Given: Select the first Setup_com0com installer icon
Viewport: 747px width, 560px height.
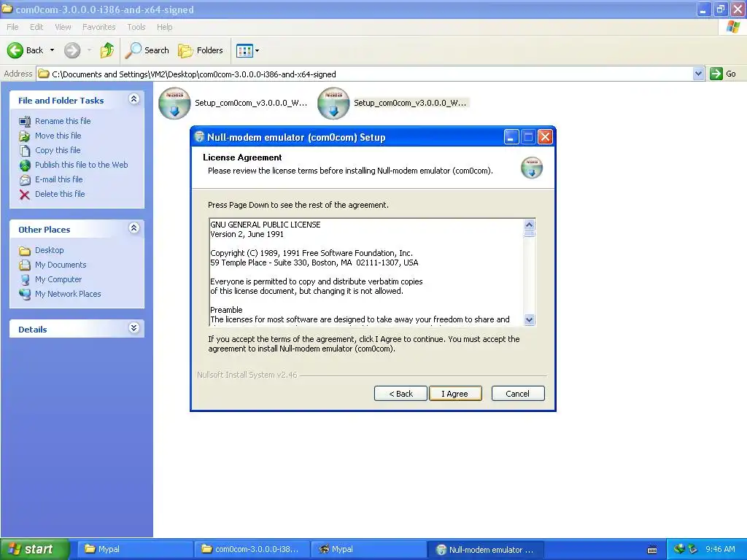Looking at the screenshot, I should point(174,103).
